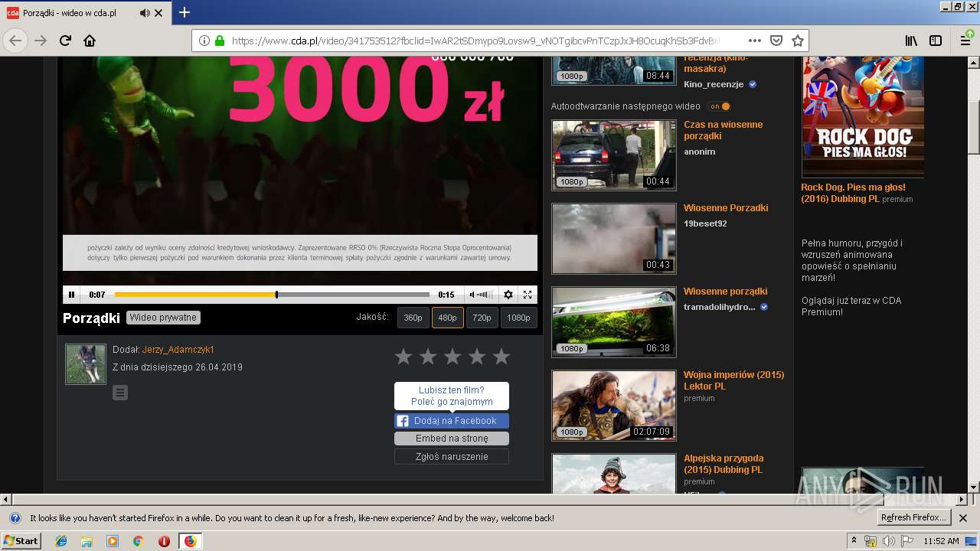Open Windows Start menu

pyautogui.click(x=21, y=541)
